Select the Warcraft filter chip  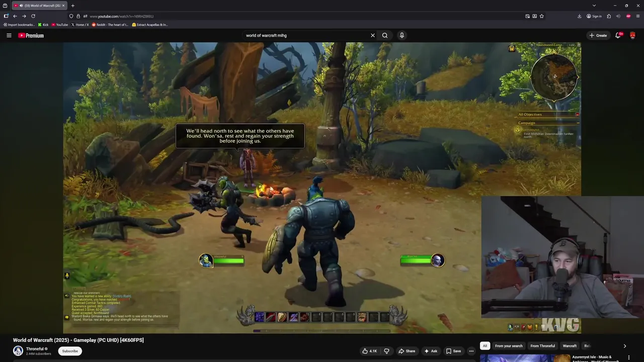click(x=570, y=346)
